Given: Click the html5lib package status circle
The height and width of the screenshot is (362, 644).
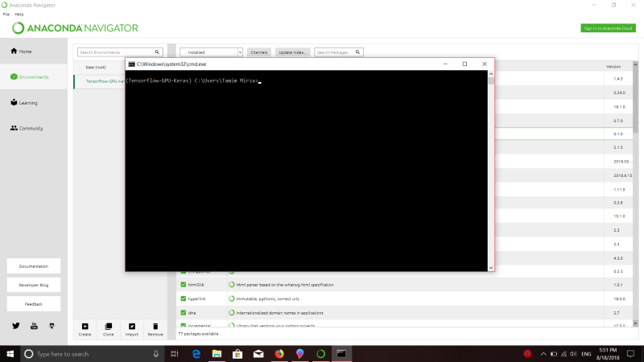Looking at the screenshot, I should pyautogui.click(x=232, y=285).
